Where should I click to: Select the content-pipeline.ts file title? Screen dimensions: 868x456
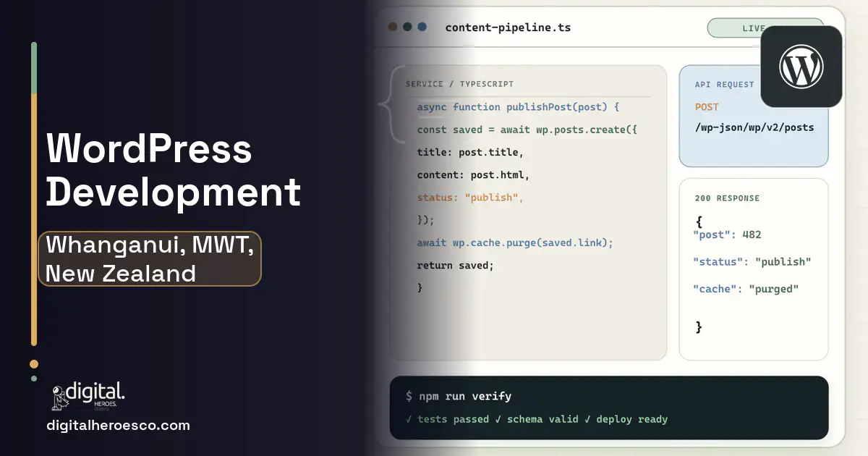click(508, 28)
